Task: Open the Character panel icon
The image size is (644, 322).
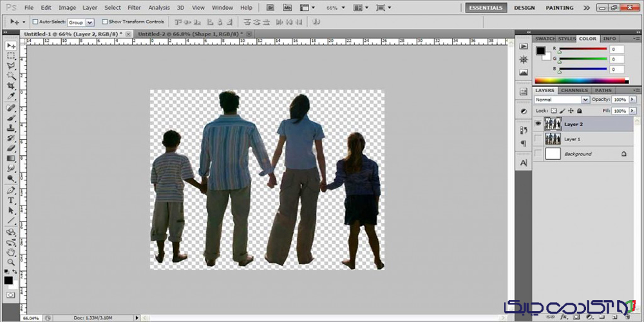Action: tap(523, 163)
